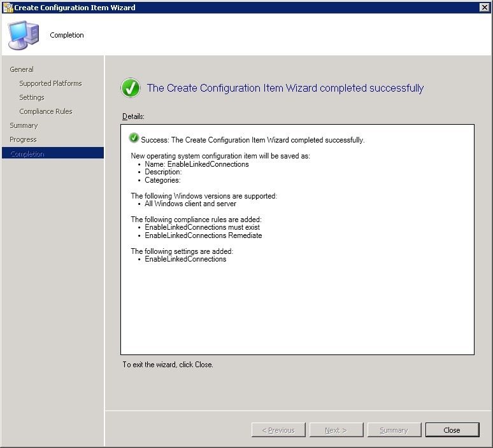Click the 'Description:' bullet line
Image resolution: width=493 pixels, height=448 pixels.
point(163,172)
